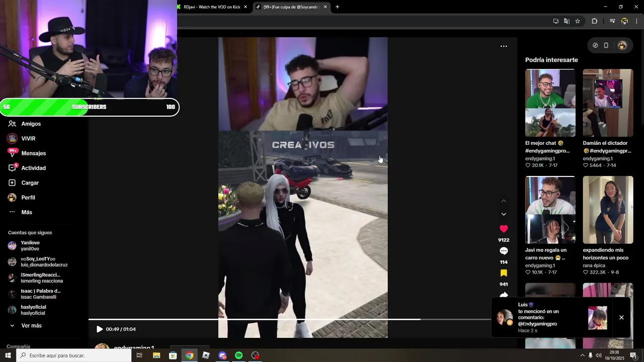This screenshot has width=644, height=362.
Task: Open followed account Soy_LeoTY
Action: 38,262
